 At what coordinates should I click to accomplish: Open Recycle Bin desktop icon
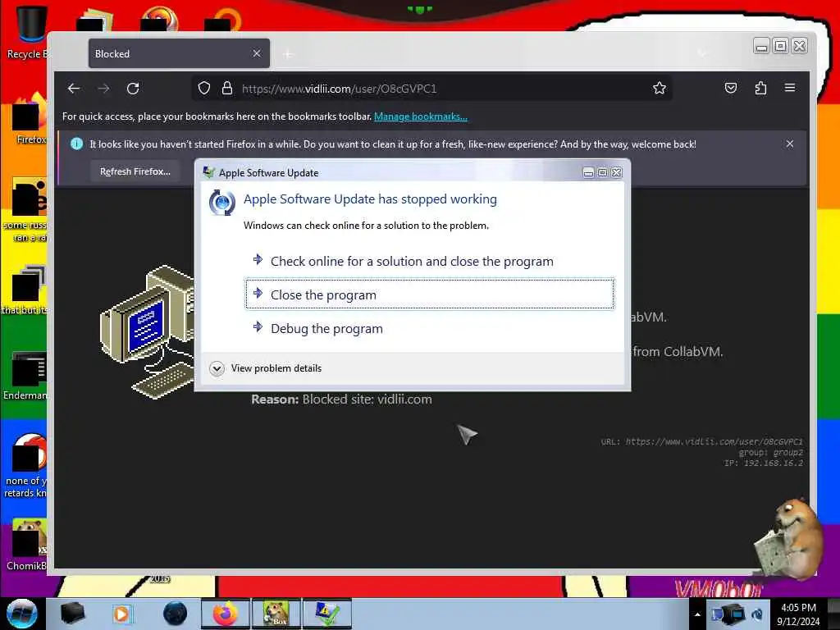pyautogui.click(x=27, y=32)
